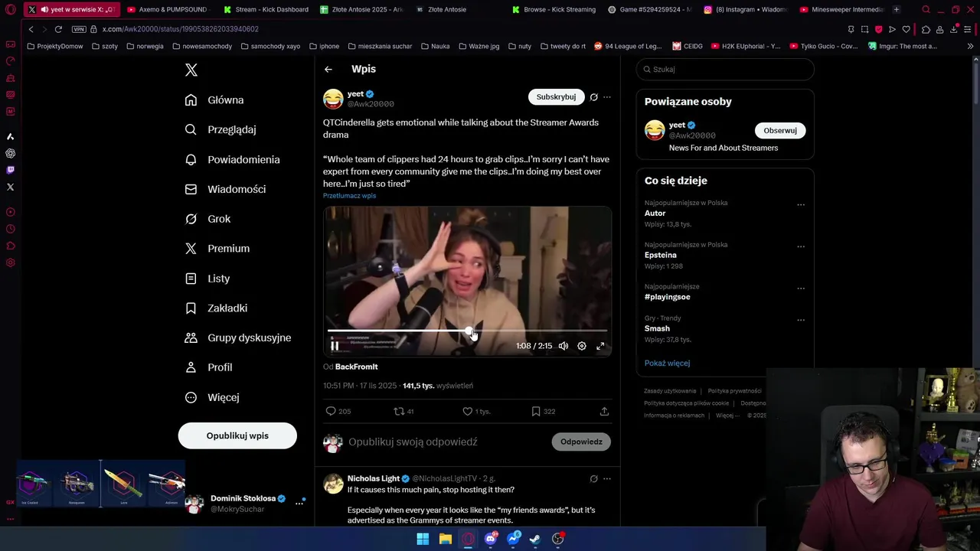Click the BackFromIt source link
Viewport: 980px width, 551px height.
[x=356, y=367]
